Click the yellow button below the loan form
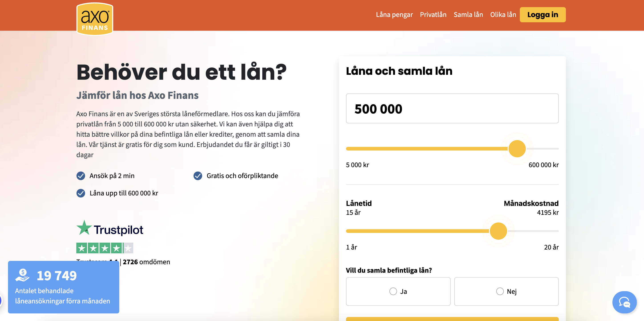The width and height of the screenshot is (644, 321). tap(452, 319)
